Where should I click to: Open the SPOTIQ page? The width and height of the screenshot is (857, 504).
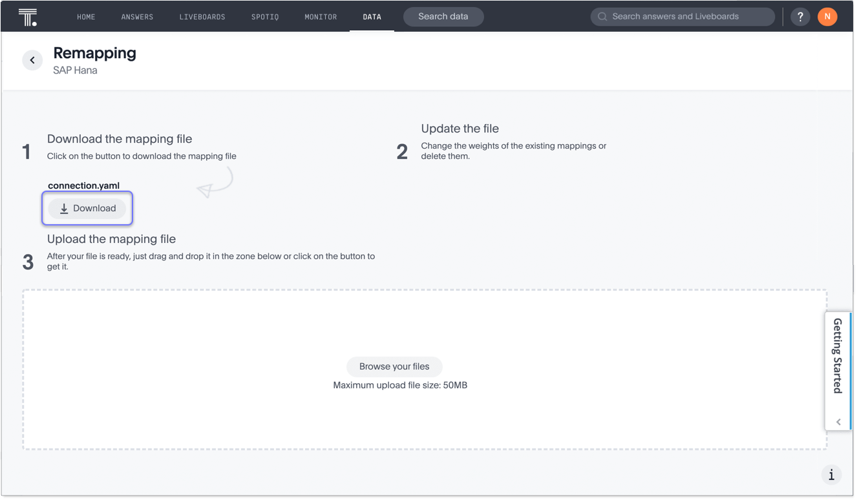coord(265,17)
